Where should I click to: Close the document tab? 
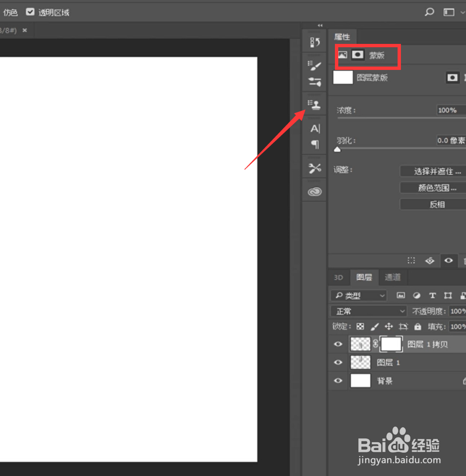[25, 30]
